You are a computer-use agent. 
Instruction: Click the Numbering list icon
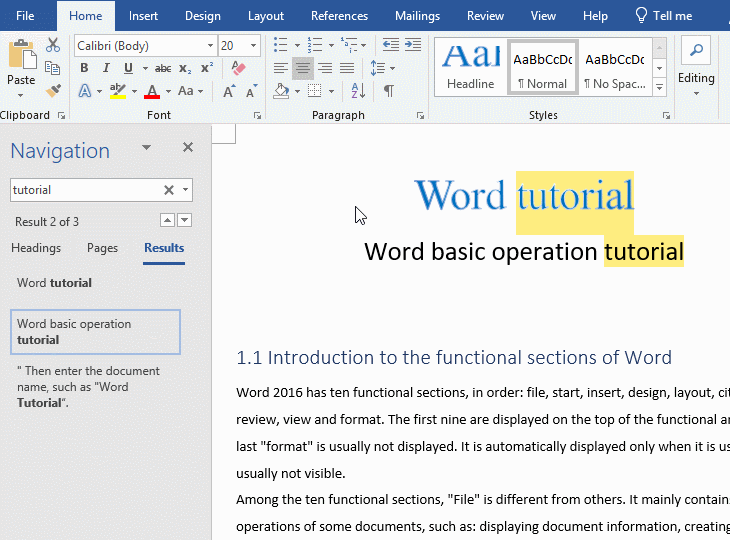pyautogui.click(x=315, y=45)
